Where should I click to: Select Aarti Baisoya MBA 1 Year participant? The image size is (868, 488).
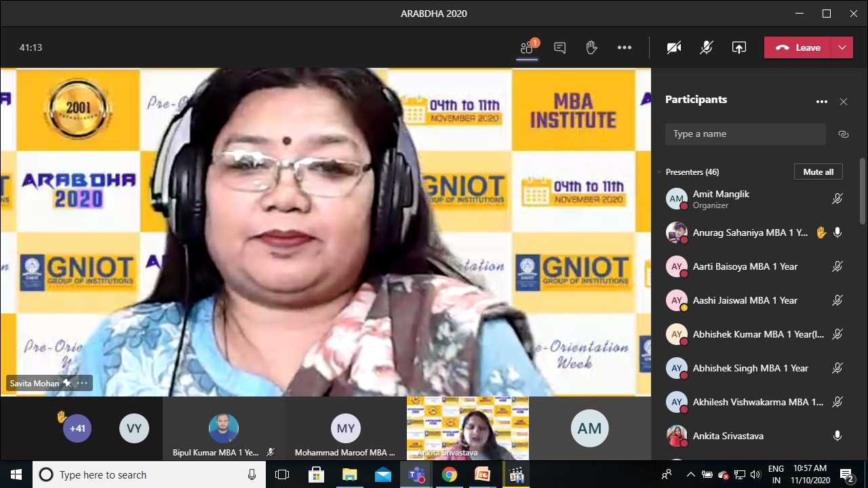(745, 266)
